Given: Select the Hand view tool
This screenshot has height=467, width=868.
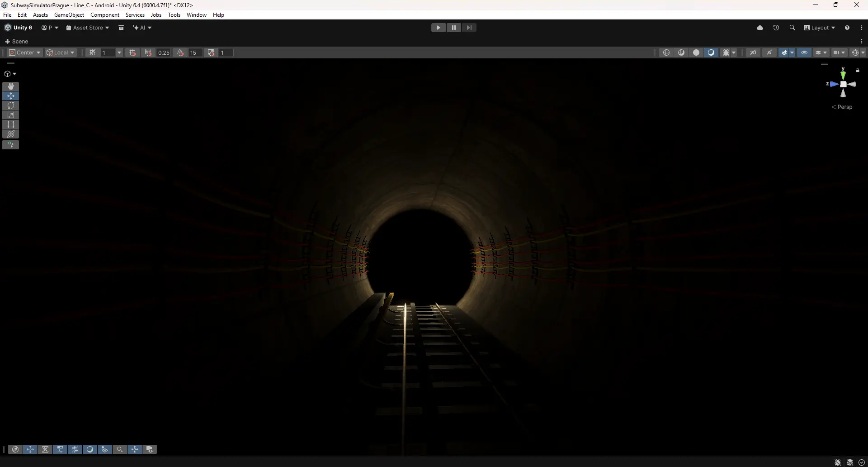Looking at the screenshot, I should click(11, 86).
